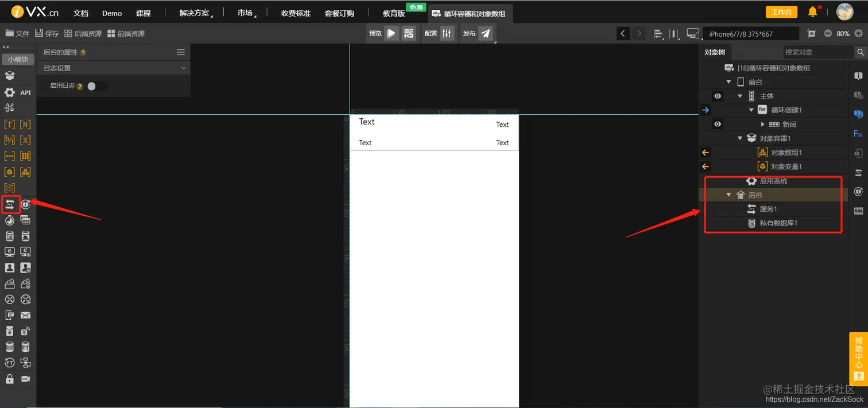Open the 课程 menu item
The width and height of the screenshot is (868, 408).
(143, 13)
